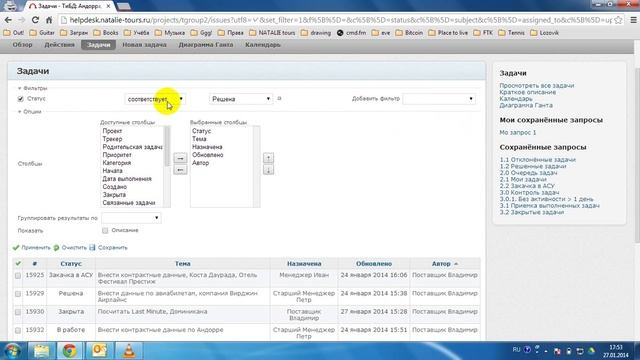Open the cmd.fm bookmark
Screen dimensions: 640x360
(351, 33)
